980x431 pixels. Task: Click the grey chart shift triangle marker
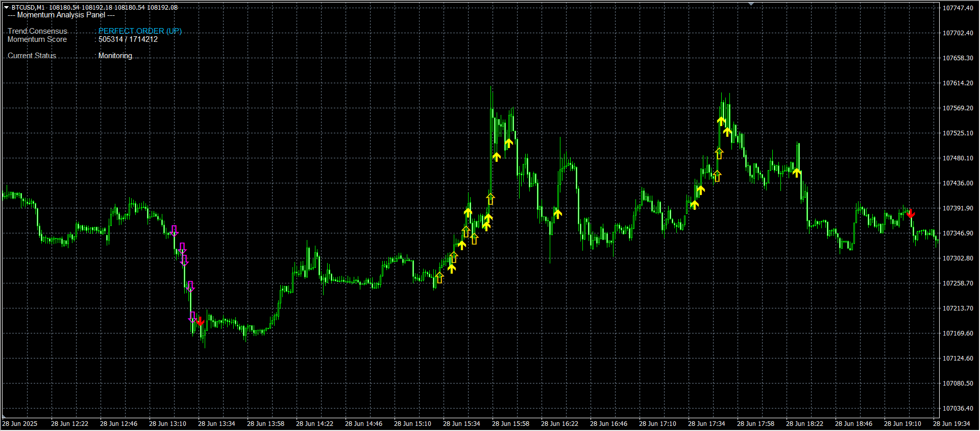(751, 4)
